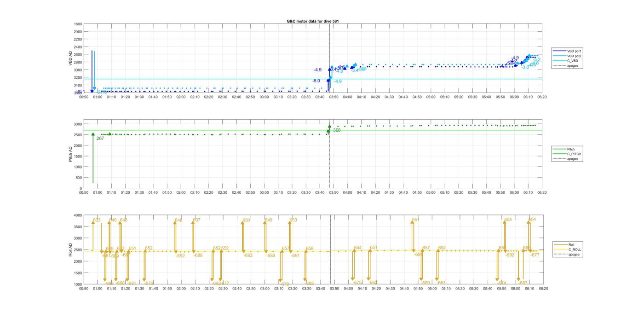Click the "Roll AD" y-axis label
The image size is (644, 319).
point(71,249)
